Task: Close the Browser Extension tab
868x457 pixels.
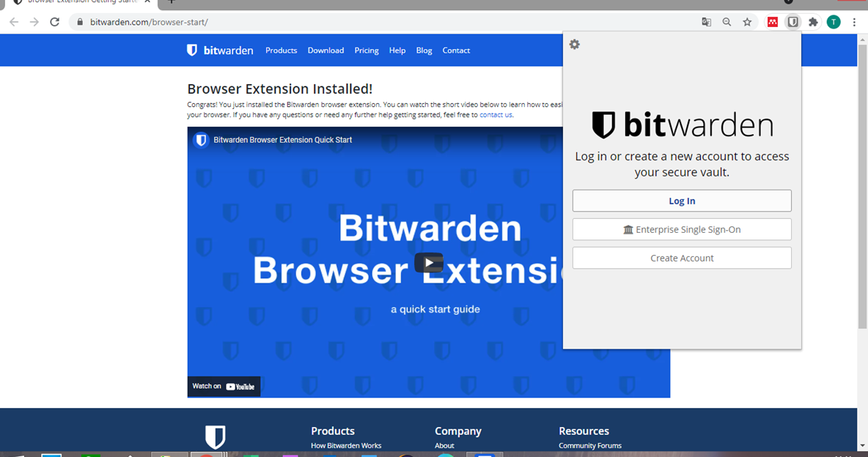Action: point(147,1)
